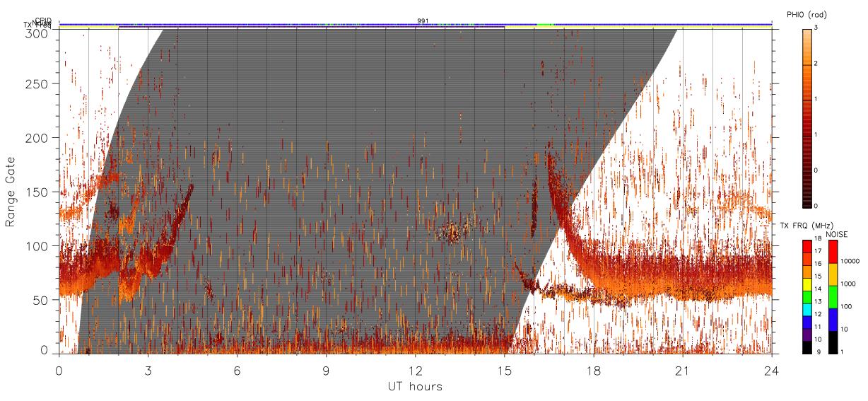Click the 3 tick label on the UT hours axis
Image resolution: width=868 pixels, height=401 pixels.
click(x=148, y=370)
